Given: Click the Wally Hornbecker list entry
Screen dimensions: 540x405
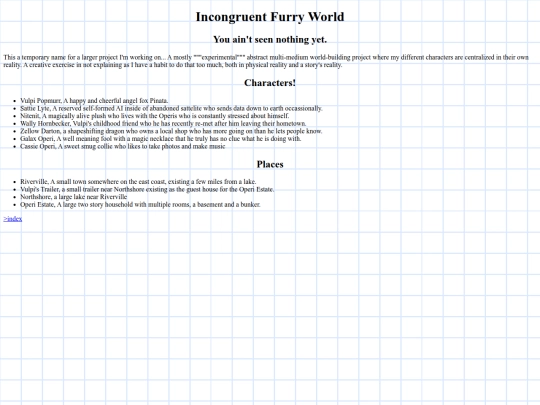Looking at the screenshot, I should 163,123.
